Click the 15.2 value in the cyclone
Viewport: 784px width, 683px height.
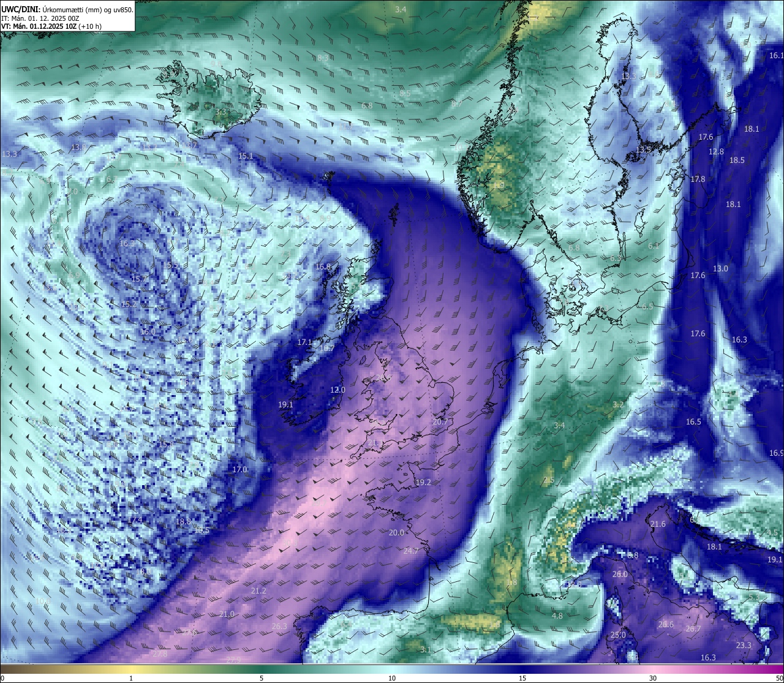point(129,304)
